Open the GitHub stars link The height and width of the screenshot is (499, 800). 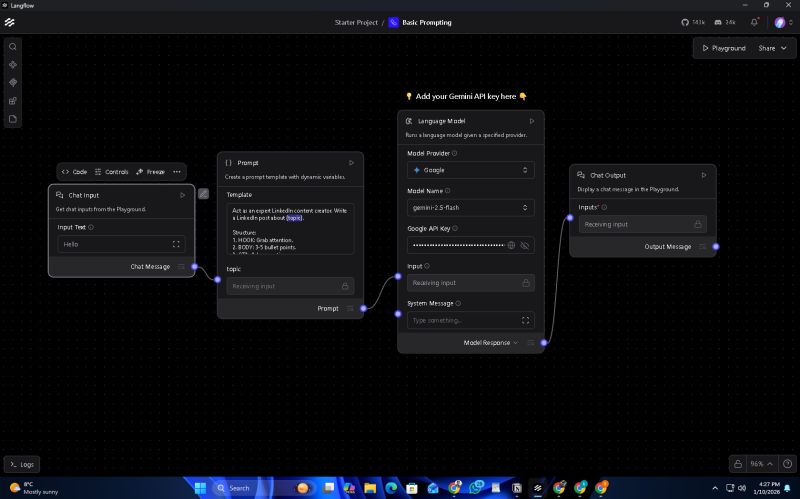(692, 22)
